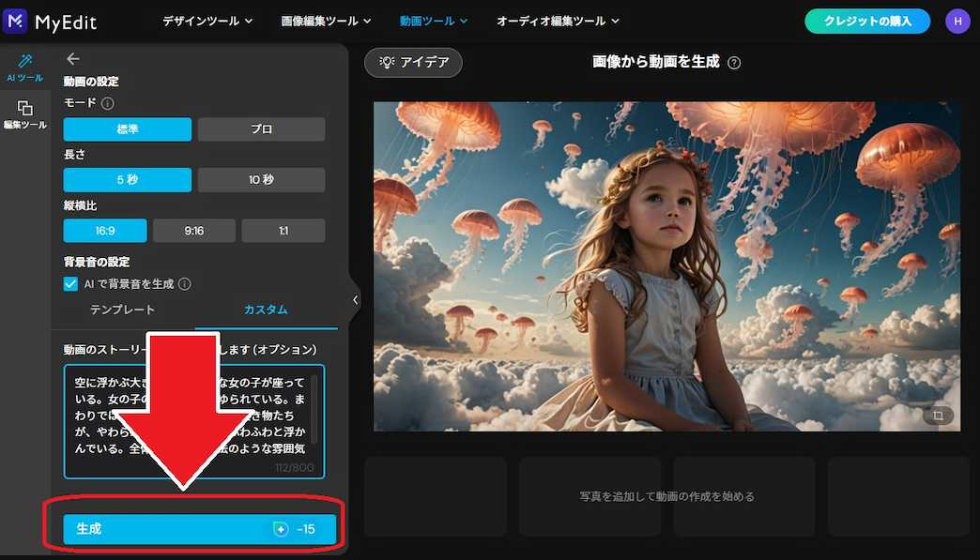
Task: Open the 動画ツール menu
Action: [431, 20]
